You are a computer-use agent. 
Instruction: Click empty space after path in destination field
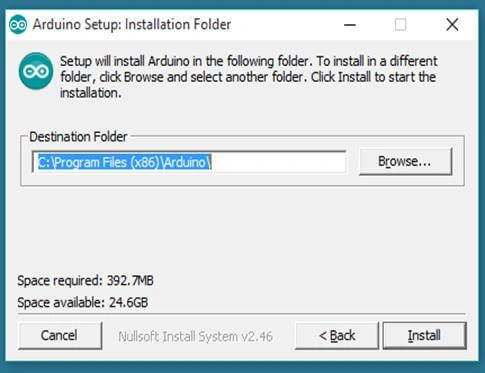278,162
